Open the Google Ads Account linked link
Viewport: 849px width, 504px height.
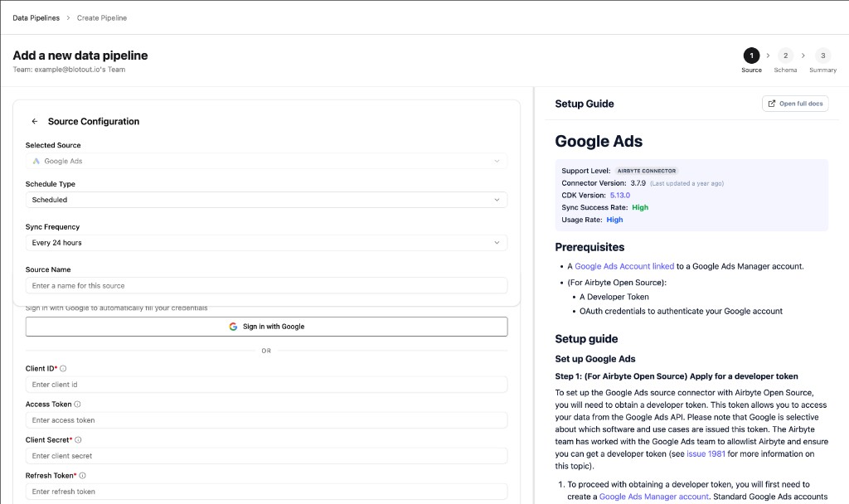pyautogui.click(x=624, y=266)
